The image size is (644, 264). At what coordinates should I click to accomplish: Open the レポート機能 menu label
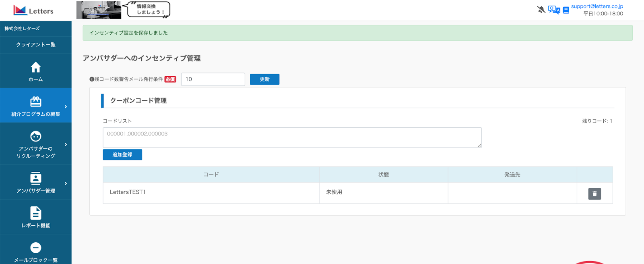pyautogui.click(x=36, y=226)
